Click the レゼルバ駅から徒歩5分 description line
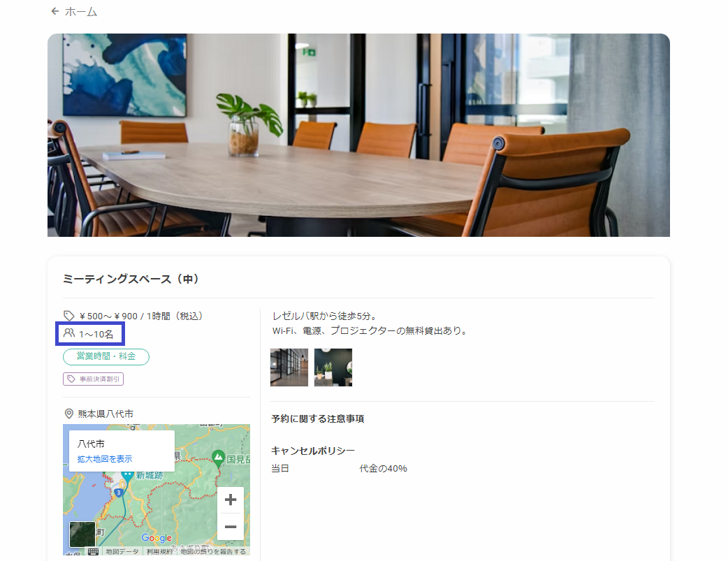Screen dimensions: 728x561 tap(324, 316)
